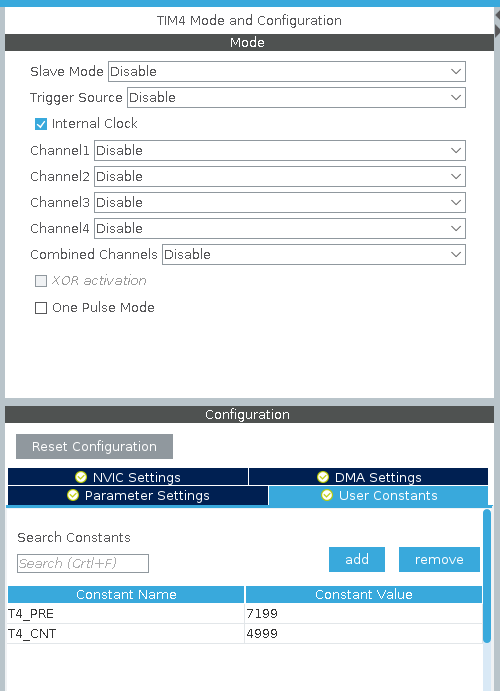This screenshot has width=500, height=691.
Task: Add a new user constant
Action: point(357,559)
